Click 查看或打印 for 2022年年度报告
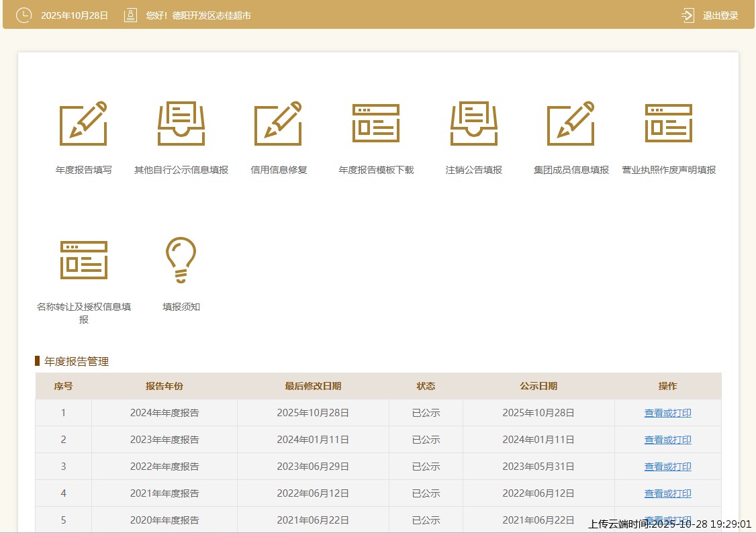756x533 pixels. tap(667, 467)
